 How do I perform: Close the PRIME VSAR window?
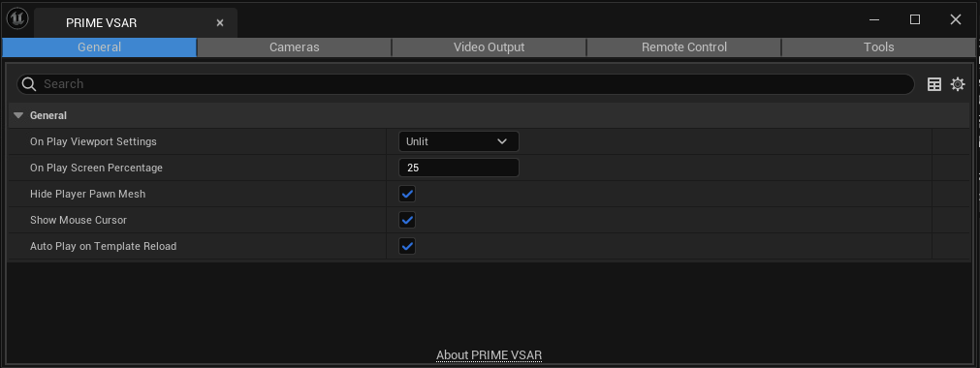[x=956, y=19]
